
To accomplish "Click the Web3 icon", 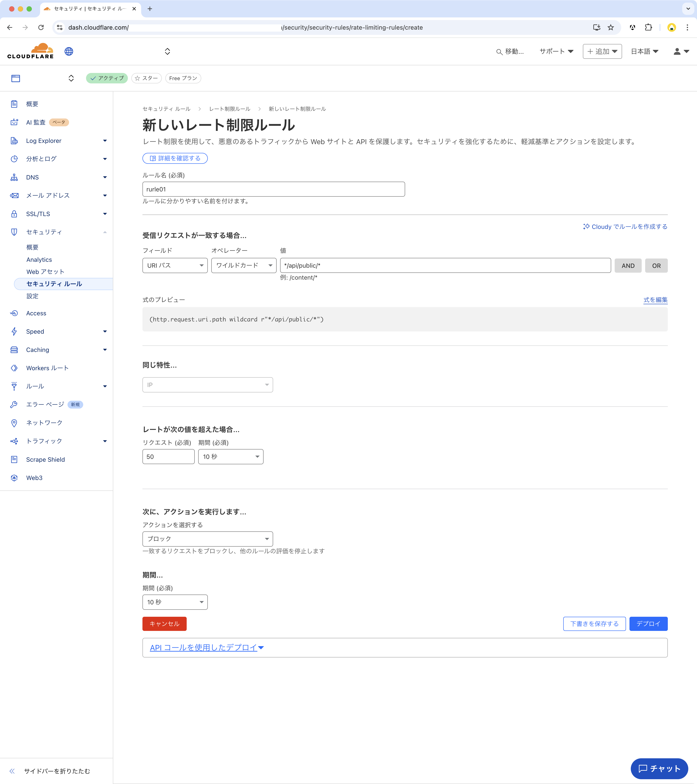I will pyautogui.click(x=14, y=478).
